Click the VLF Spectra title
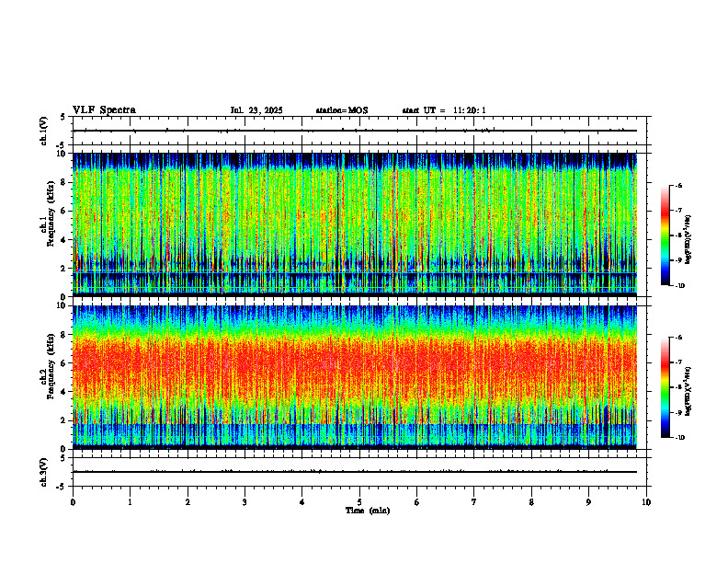 [x=104, y=110]
